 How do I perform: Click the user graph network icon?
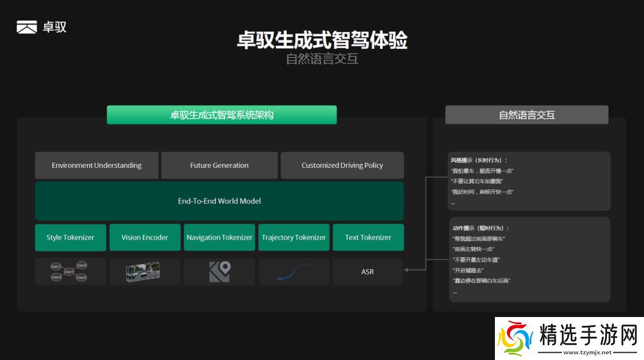[70, 272]
